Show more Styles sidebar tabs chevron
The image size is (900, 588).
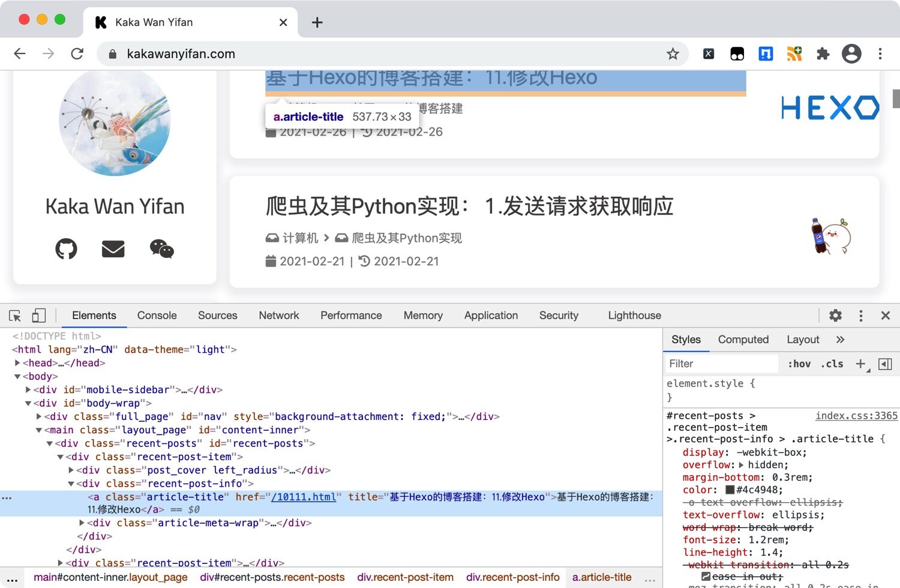[x=840, y=340]
